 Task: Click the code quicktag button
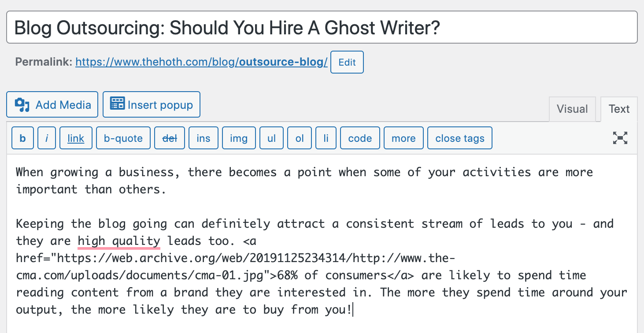click(x=360, y=138)
